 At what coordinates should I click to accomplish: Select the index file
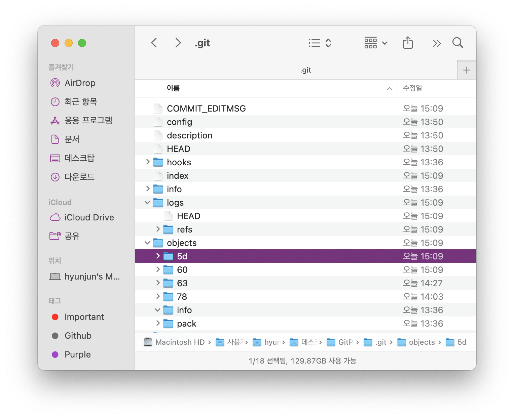306,175
